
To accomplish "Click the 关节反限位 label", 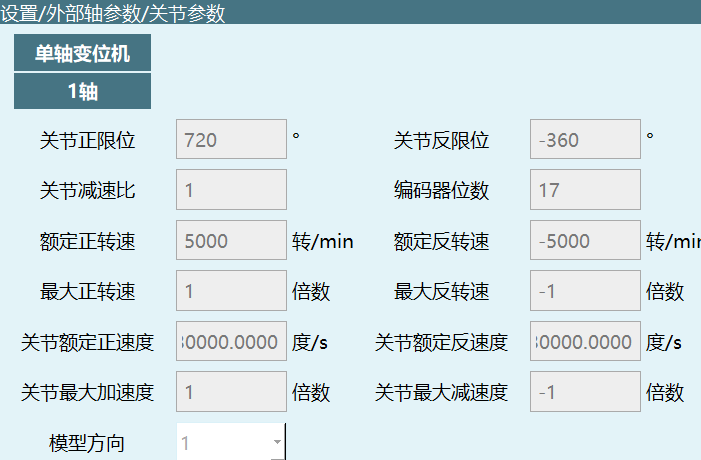I will point(441,140).
